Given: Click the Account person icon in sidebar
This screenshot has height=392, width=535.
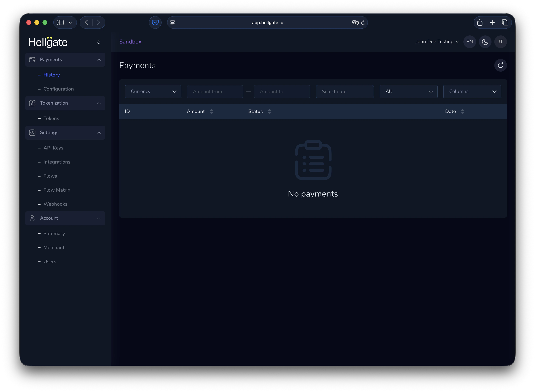Looking at the screenshot, I should point(32,218).
